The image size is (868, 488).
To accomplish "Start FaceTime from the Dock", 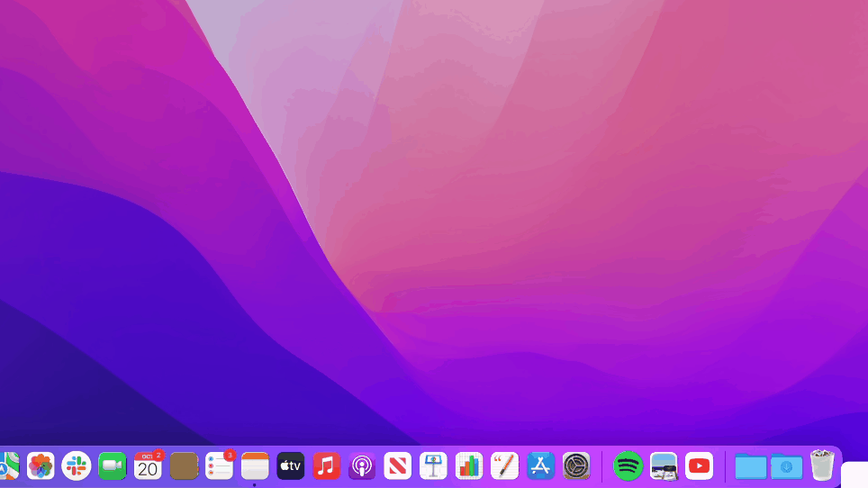I will (113, 465).
